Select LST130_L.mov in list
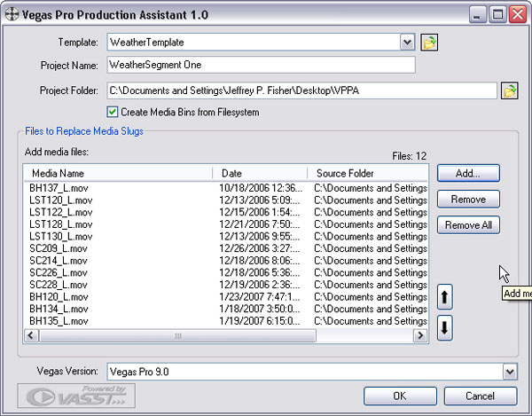The width and height of the screenshot is (532, 416). [60, 237]
